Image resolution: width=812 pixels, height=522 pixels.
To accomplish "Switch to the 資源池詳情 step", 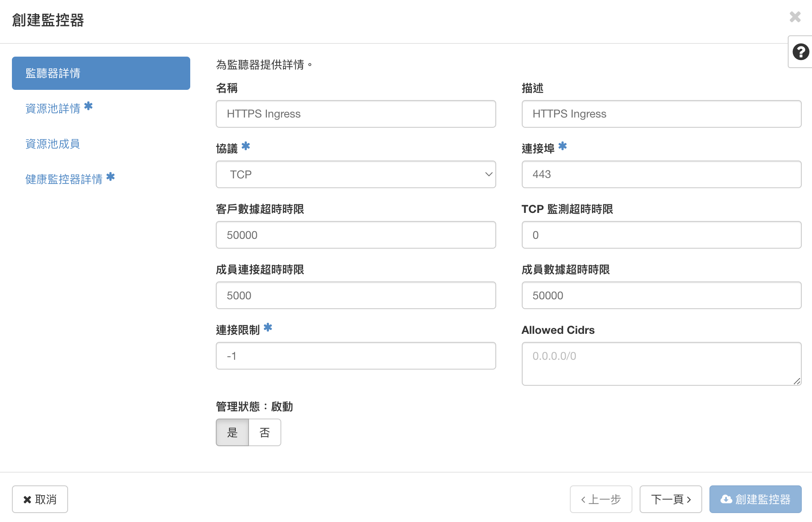I will pos(53,109).
